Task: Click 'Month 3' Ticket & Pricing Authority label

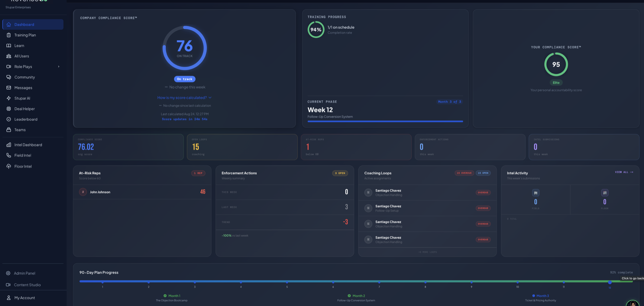Action: tap(540, 298)
